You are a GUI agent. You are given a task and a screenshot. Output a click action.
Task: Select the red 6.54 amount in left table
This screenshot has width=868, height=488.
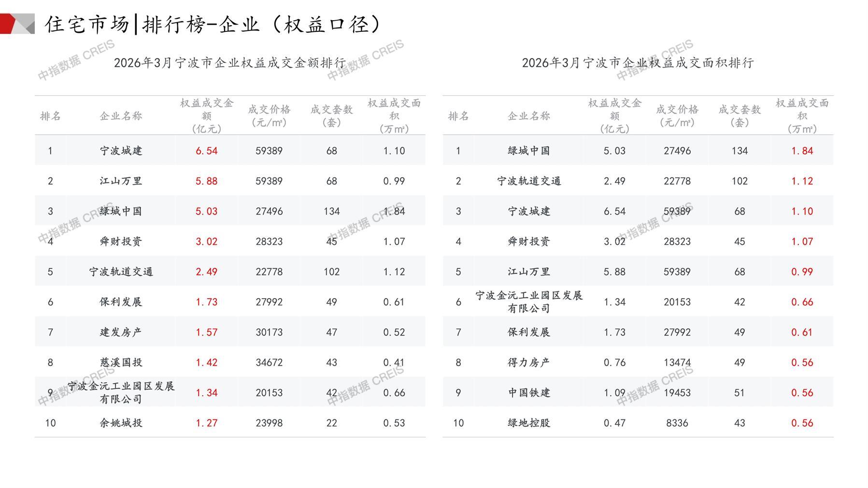click(206, 151)
